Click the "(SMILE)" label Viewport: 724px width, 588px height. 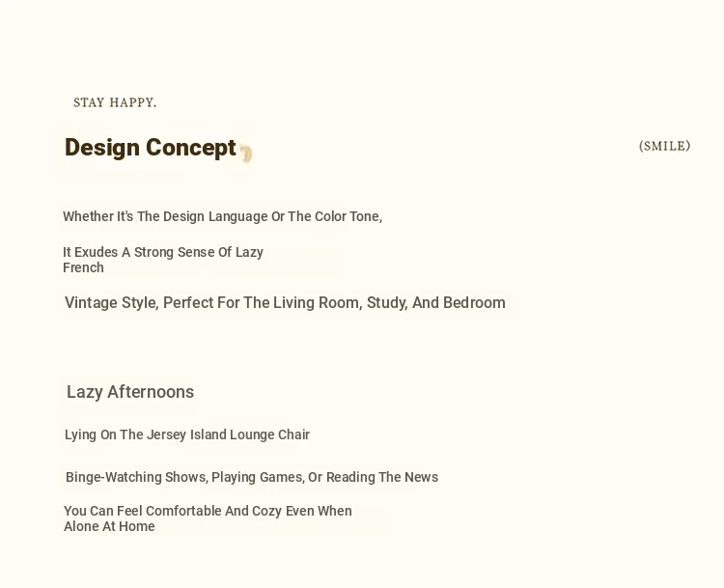[664, 146]
